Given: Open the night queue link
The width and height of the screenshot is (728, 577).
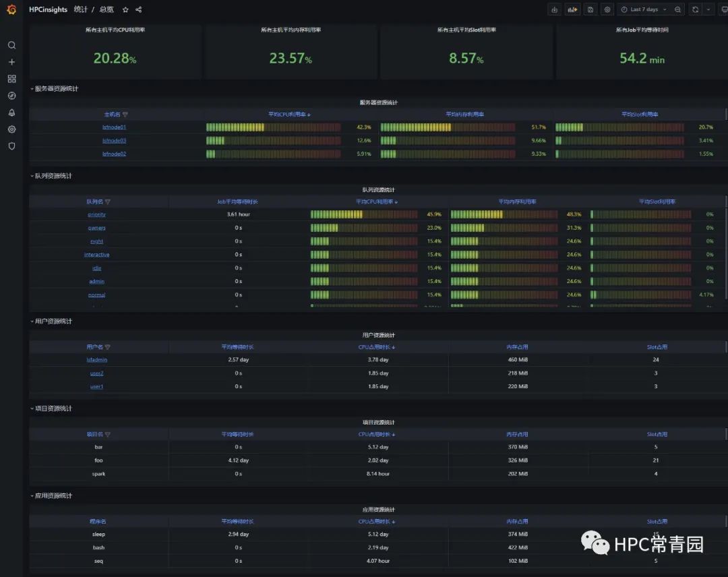Looking at the screenshot, I should pos(96,241).
